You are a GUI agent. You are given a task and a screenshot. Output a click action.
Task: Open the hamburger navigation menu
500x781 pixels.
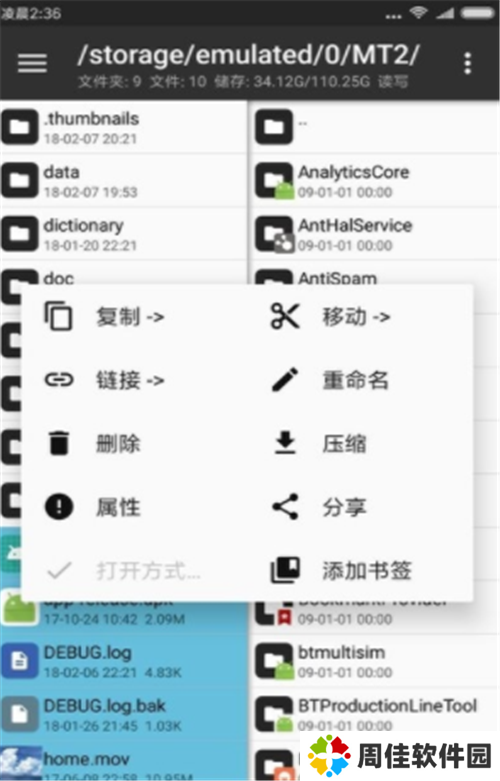[32, 63]
